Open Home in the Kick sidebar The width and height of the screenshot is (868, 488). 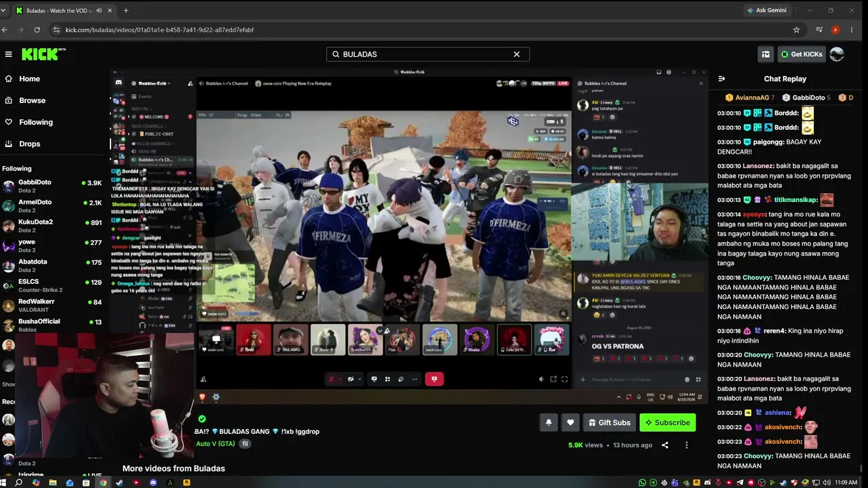point(29,79)
